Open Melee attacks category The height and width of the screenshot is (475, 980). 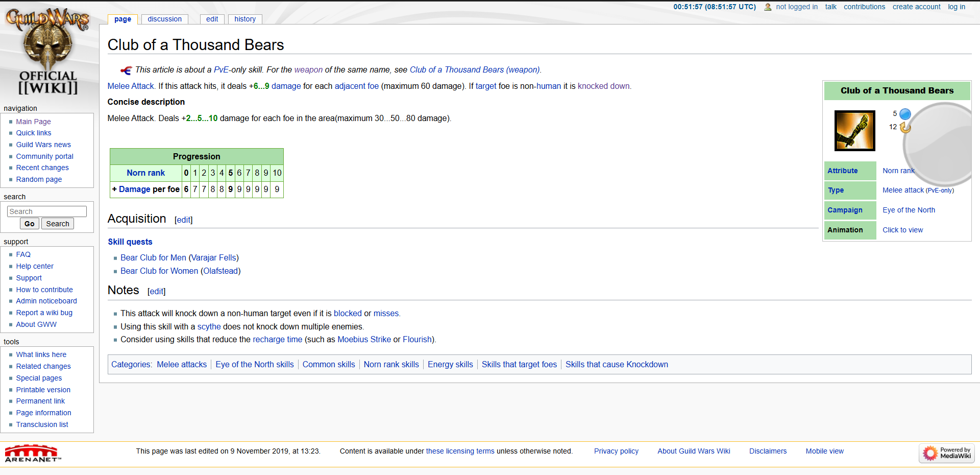pyautogui.click(x=182, y=364)
